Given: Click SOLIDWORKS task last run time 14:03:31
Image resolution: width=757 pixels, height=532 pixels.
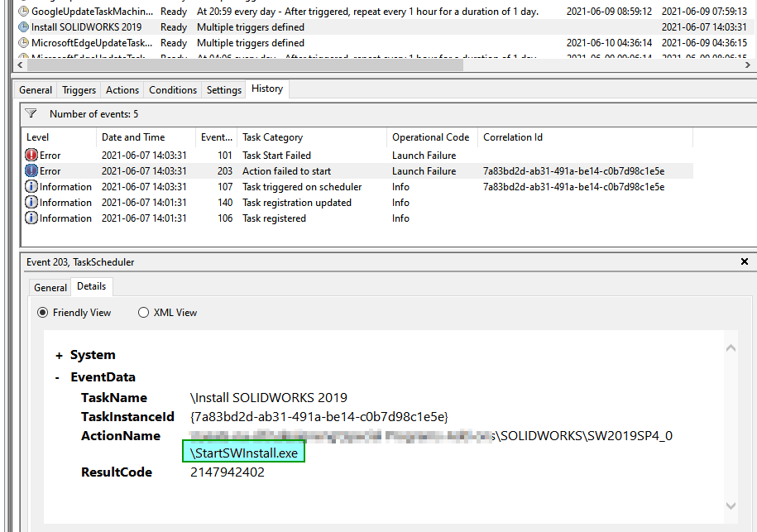Looking at the screenshot, I should tap(704, 27).
